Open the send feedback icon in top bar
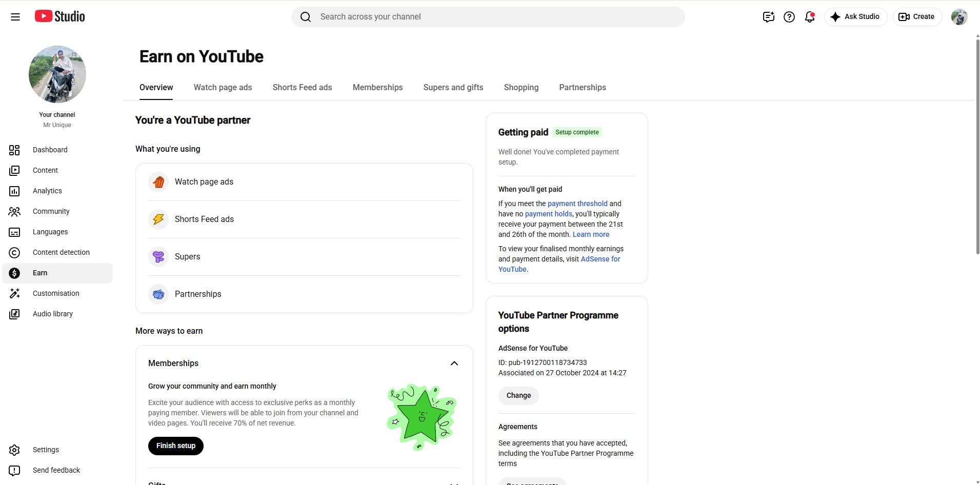The width and height of the screenshot is (980, 485). 768,17
